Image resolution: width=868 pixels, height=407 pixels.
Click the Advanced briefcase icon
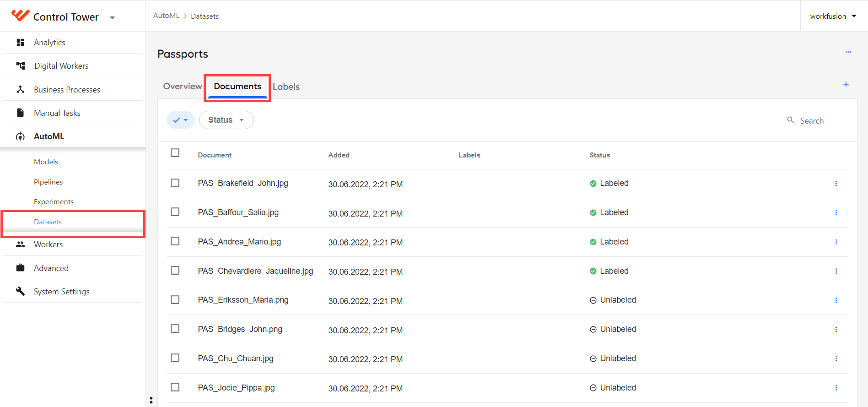pyautogui.click(x=20, y=268)
